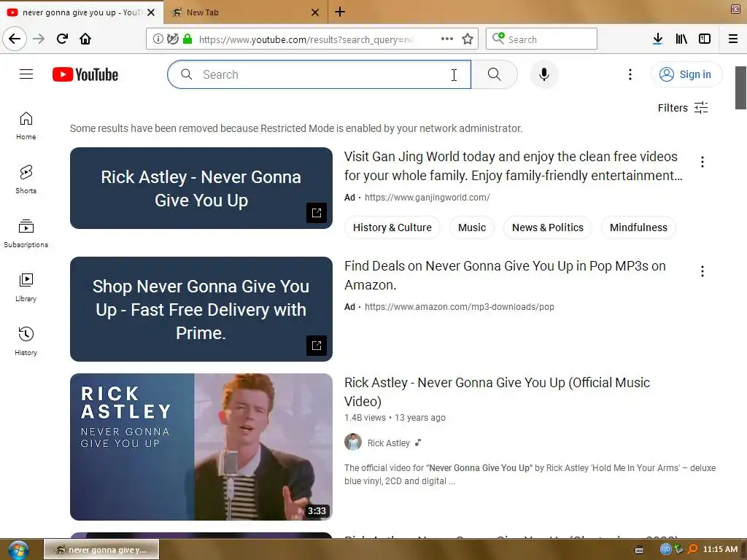Select the Music chip
The height and width of the screenshot is (560, 747).
click(x=472, y=227)
